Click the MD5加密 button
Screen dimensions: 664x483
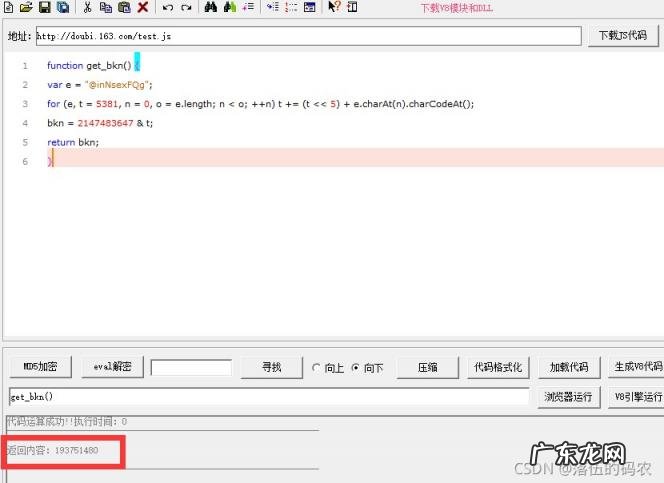click(x=40, y=367)
